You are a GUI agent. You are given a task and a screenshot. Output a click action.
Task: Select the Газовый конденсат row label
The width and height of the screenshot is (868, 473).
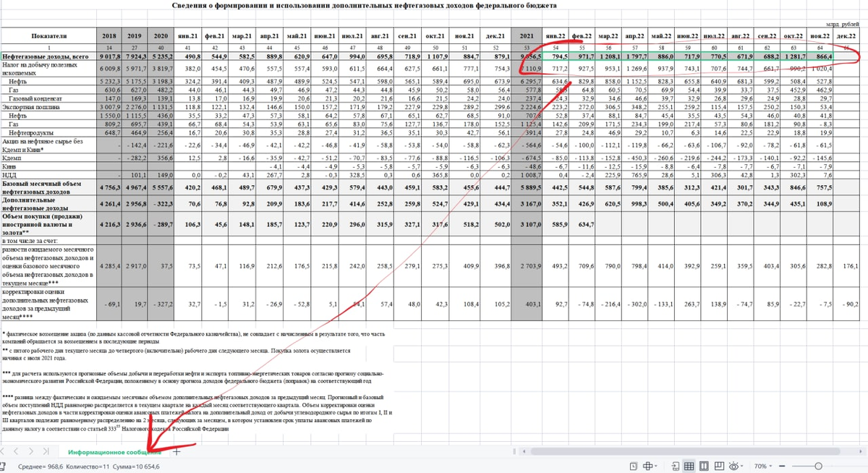click(48, 98)
